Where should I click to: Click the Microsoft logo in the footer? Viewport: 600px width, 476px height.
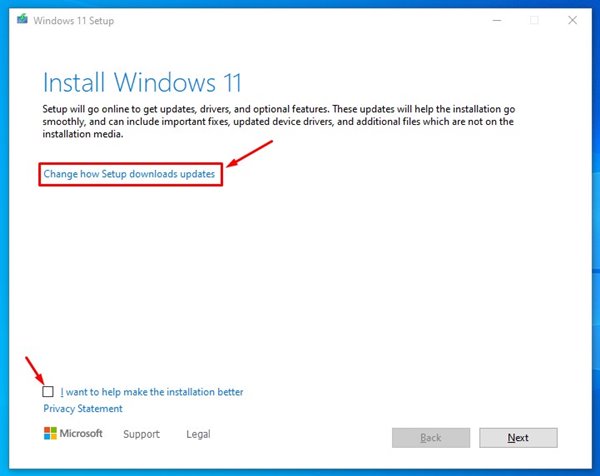click(73, 434)
